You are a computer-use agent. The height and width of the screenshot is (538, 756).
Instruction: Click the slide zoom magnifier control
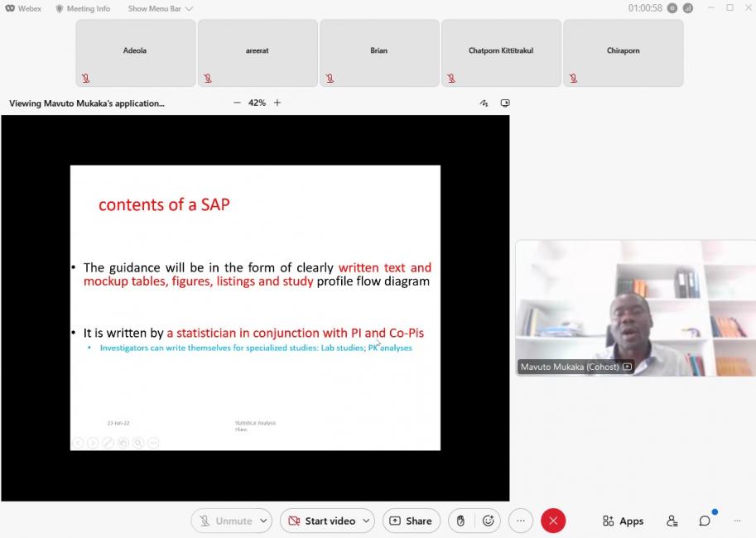click(138, 443)
